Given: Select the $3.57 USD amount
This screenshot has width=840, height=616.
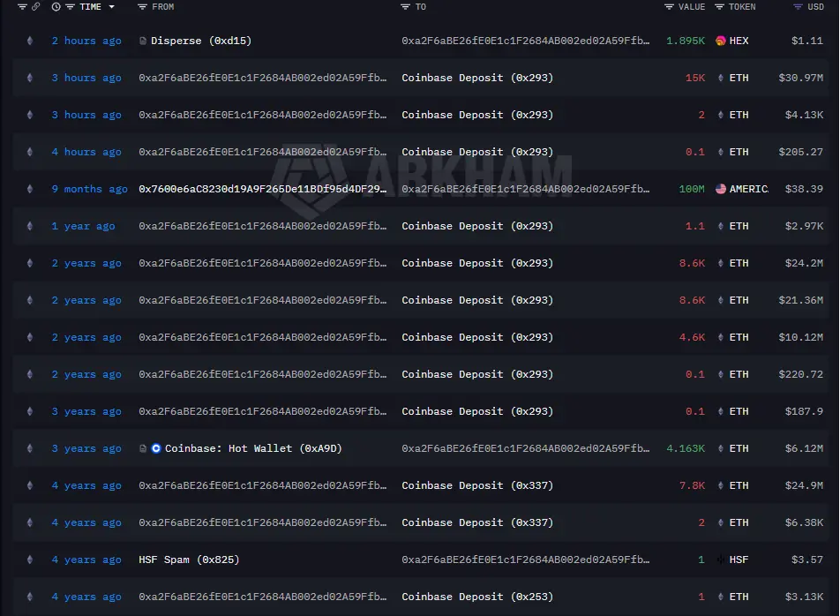Looking at the screenshot, I should 806,560.
